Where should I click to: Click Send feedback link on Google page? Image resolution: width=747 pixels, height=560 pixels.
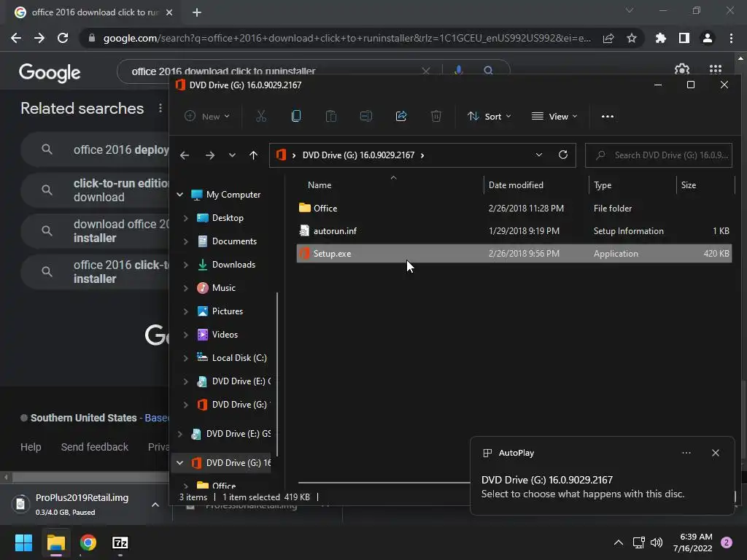click(94, 447)
